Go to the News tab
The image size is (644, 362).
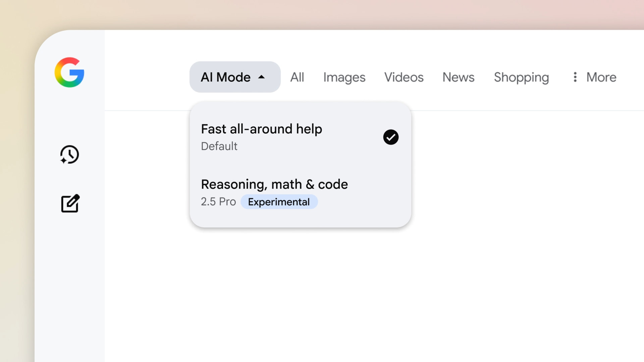458,77
